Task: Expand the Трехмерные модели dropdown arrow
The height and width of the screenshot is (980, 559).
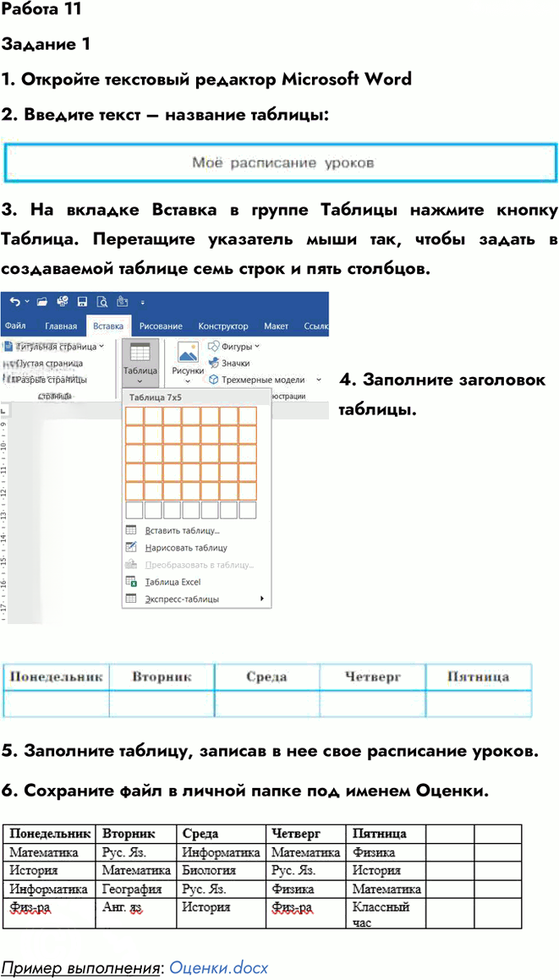Action: (x=319, y=380)
